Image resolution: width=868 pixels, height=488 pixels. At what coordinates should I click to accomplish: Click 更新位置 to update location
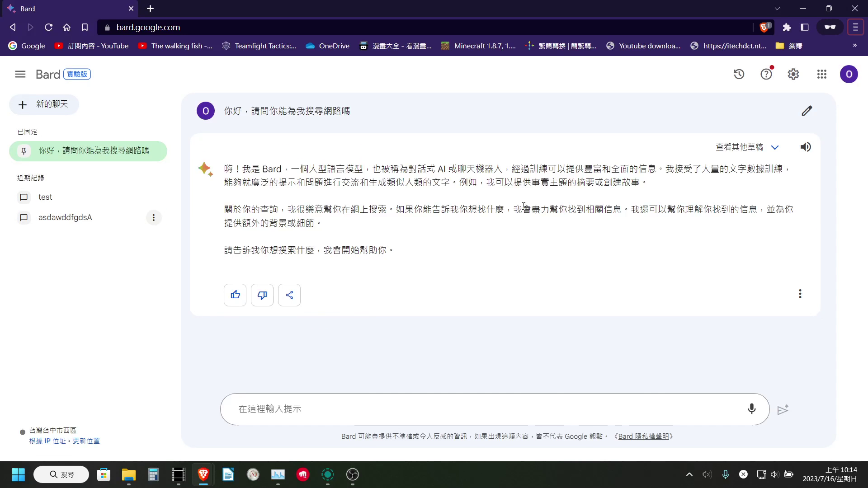86,441
